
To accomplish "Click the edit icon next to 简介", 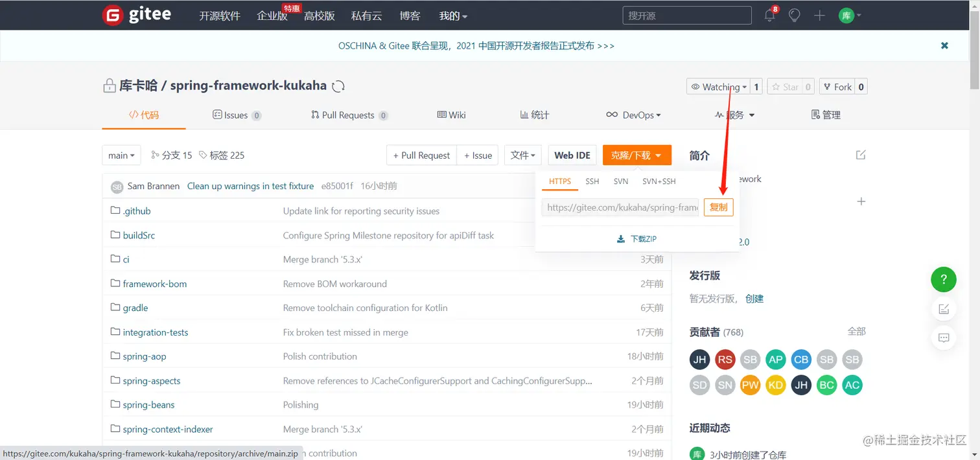I will click(861, 155).
